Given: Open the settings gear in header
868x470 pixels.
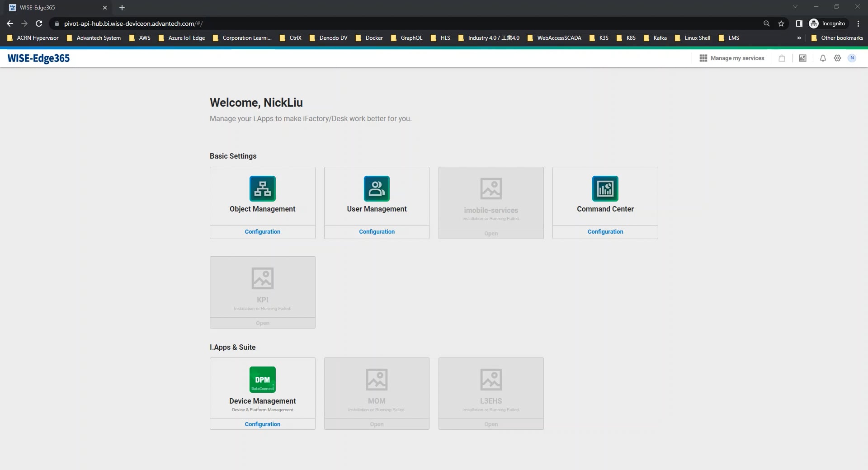Looking at the screenshot, I should [x=837, y=58].
